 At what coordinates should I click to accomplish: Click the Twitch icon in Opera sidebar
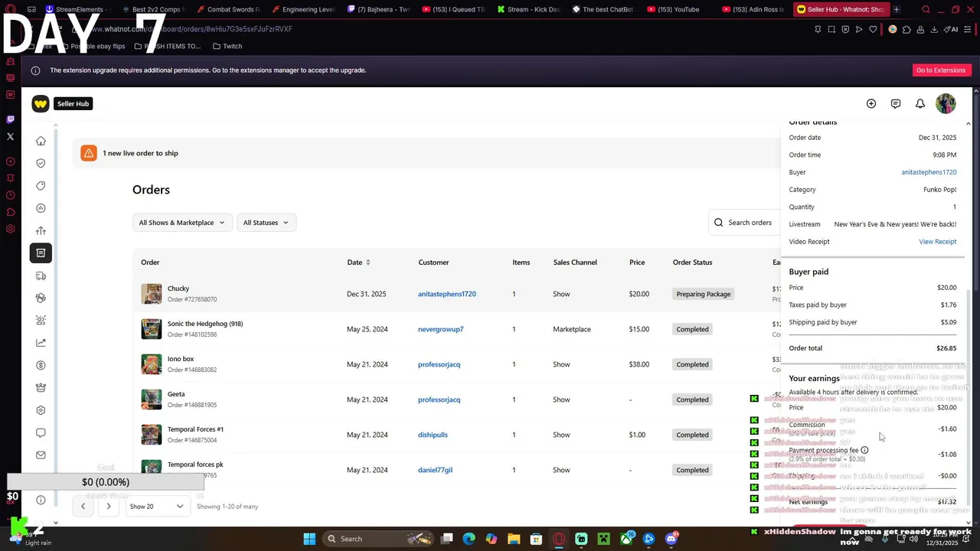click(10, 119)
